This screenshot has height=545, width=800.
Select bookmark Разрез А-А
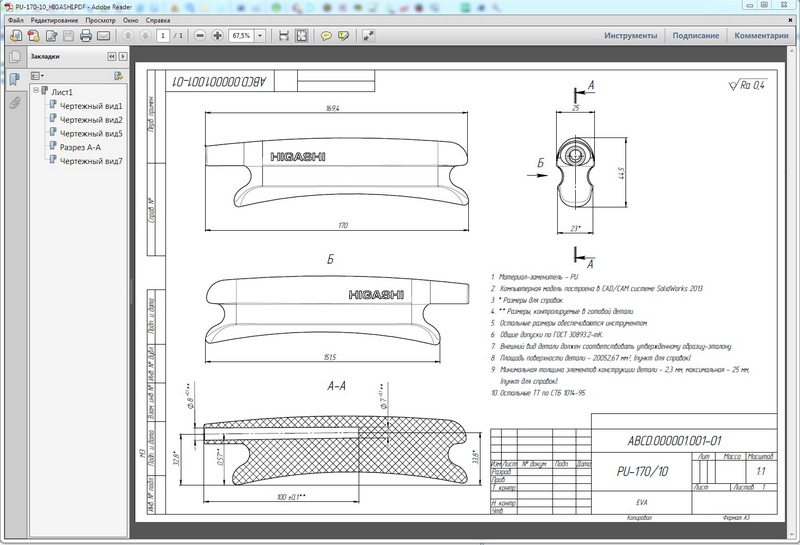click(80, 147)
